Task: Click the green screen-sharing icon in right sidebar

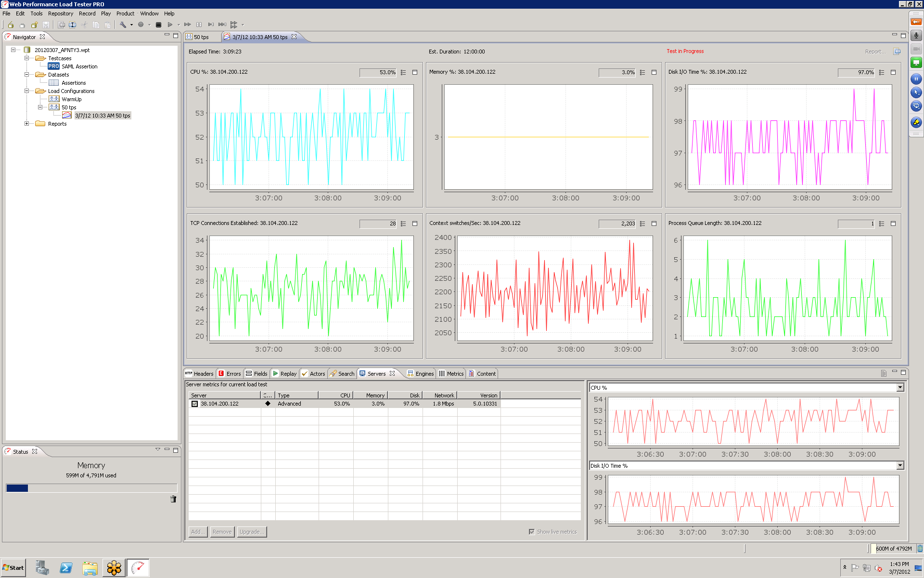Action: coord(916,63)
